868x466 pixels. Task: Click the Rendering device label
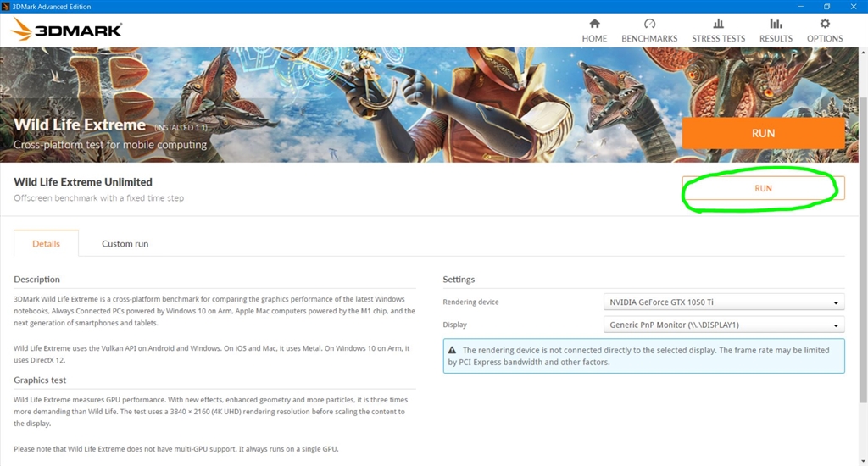[470, 302]
